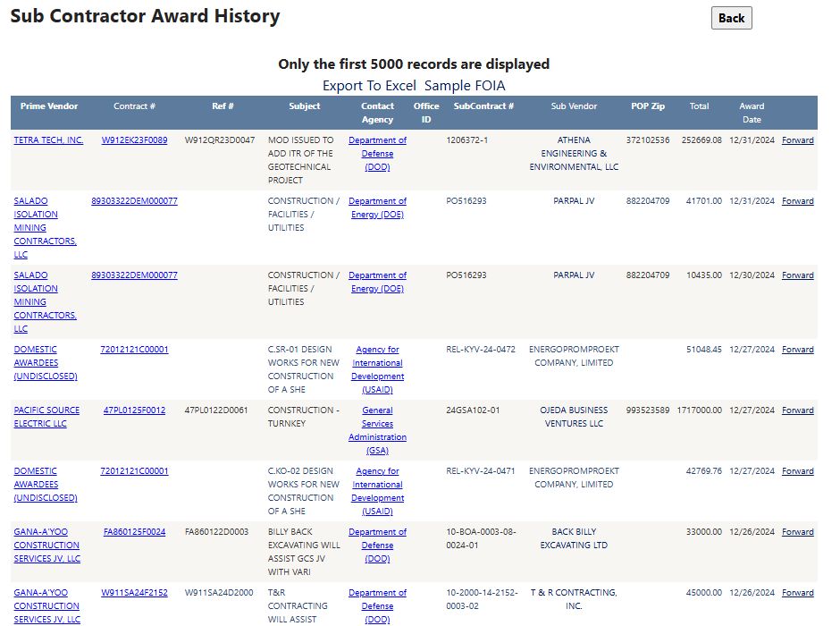This screenshot has height=626, width=840.
Task: Click Forward in the BACK BILLY EXCAVATING row
Action: click(798, 532)
